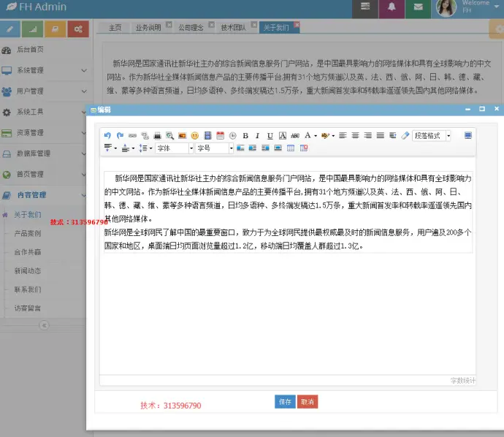Open 联系我们 in sidebar submenu
This screenshot has width=504, height=437.
pyautogui.click(x=28, y=289)
